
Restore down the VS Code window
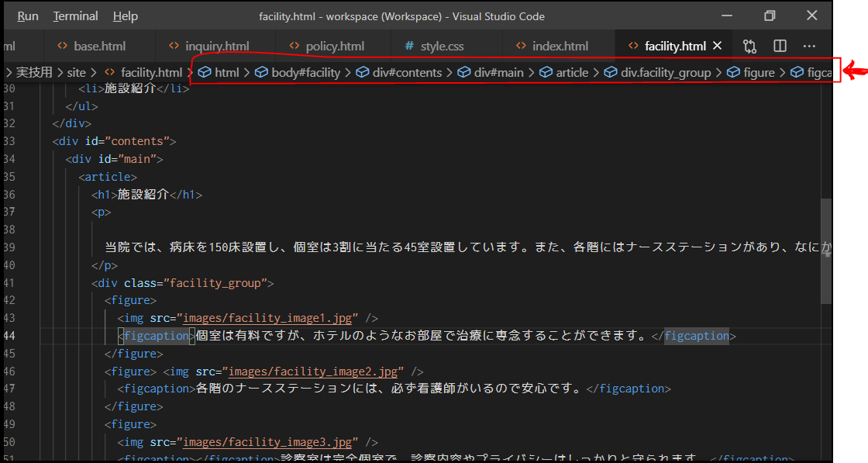(770, 16)
